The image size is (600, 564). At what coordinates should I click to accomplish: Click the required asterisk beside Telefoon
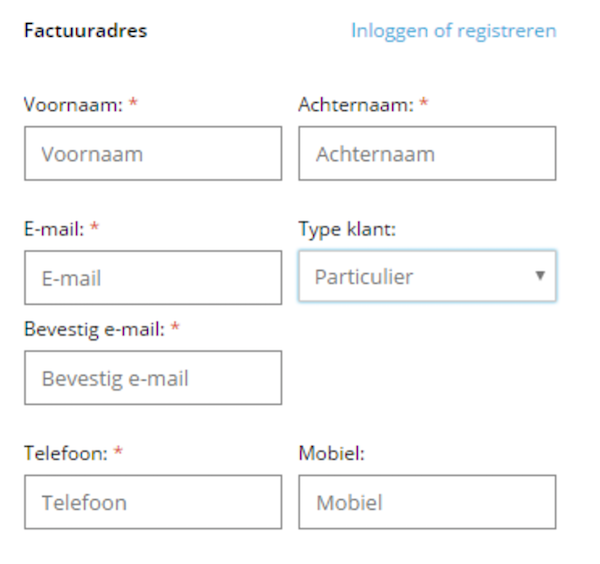click(118, 452)
